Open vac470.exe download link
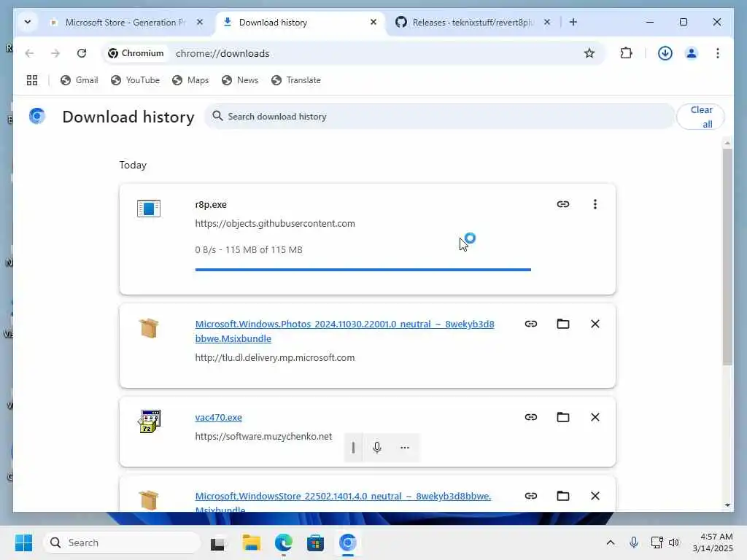747x560 pixels. point(218,417)
